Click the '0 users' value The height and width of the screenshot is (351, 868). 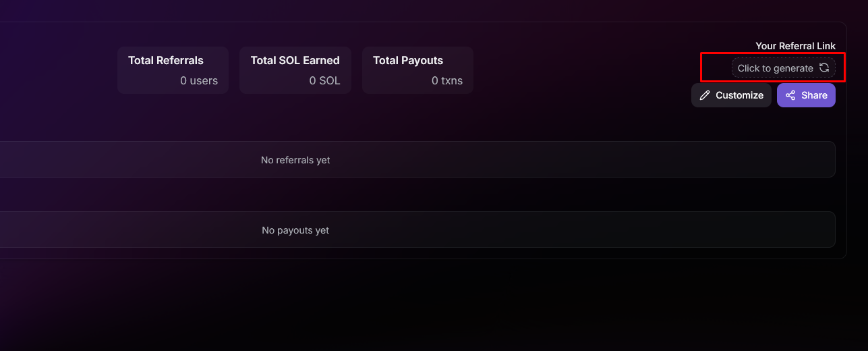[199, 80]
